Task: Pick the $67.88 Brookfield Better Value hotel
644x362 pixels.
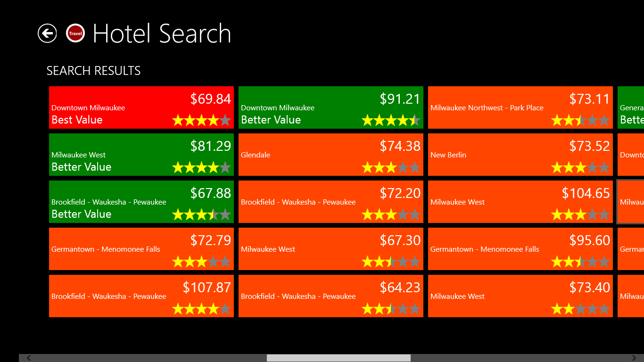Action: [x=141, y=202]
